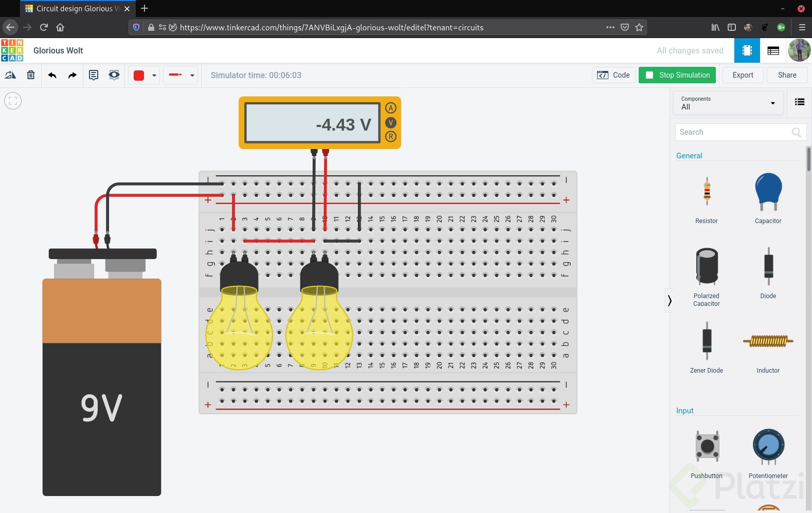Toggle notes visibility eye icon

(114, 75)
